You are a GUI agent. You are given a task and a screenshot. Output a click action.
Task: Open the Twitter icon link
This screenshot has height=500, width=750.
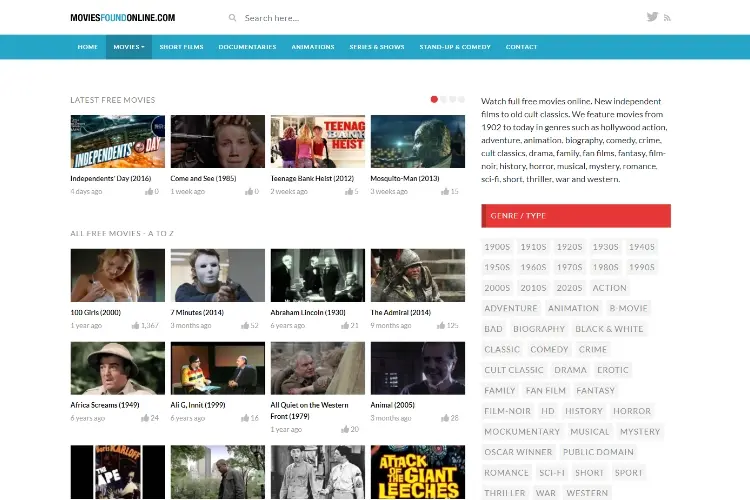coord(652,17)
